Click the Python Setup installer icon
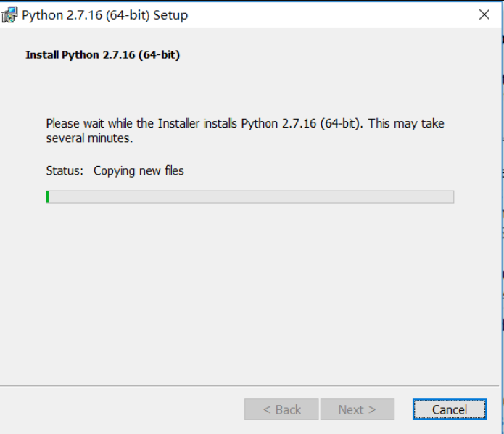Image resolution: width=504 pixels, height=434 pixels. 9,14
